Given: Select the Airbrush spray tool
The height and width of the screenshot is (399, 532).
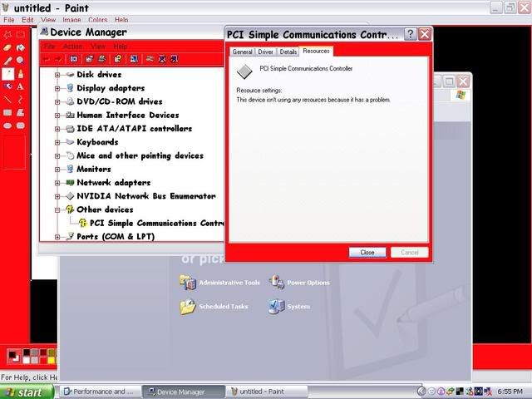Looking at the screenshot, I should point(7,86).
